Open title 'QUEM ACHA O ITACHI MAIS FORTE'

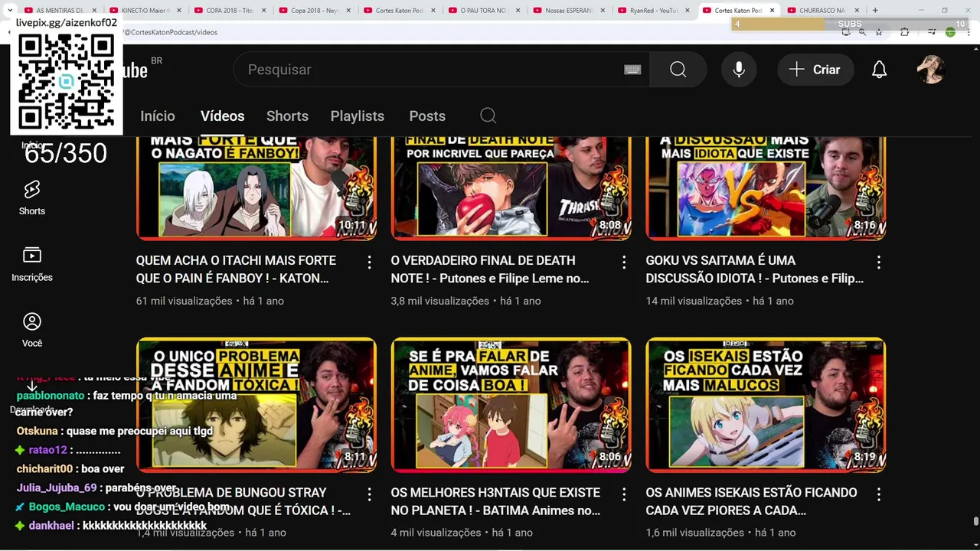pos(236,269)
